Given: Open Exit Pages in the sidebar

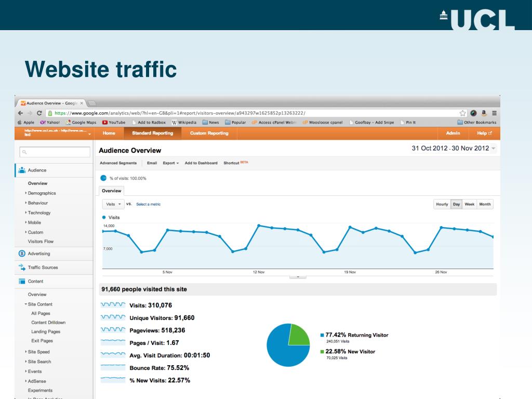Looking at the screenshot, I should tap(42, 341).
